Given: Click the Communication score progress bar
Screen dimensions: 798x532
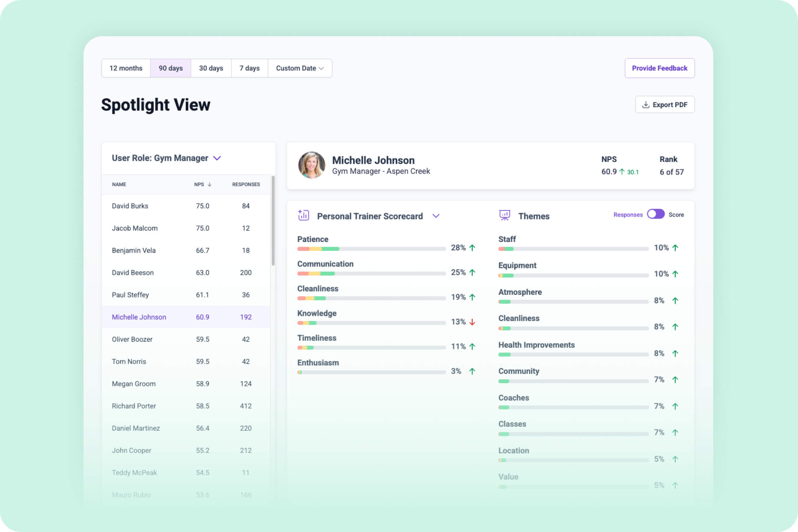Looking at the screenshot, I should [371, 274].
